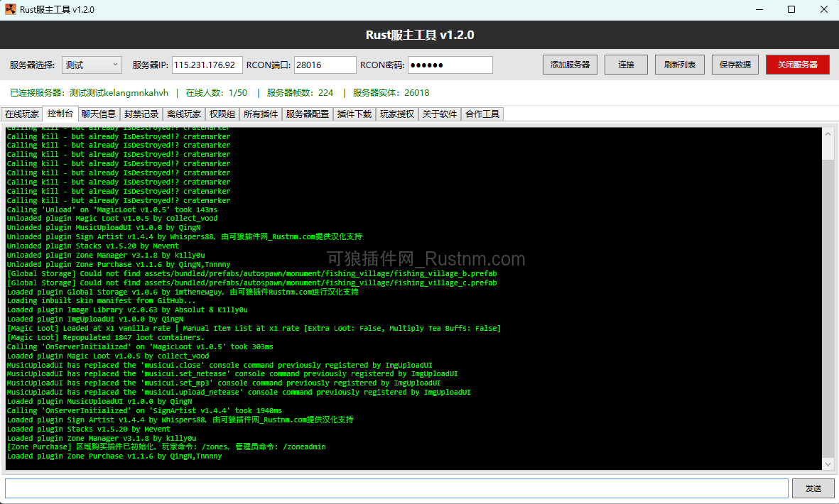Switch to the 权限组 (Permission Groups) tab

pyautogui.click(x=223, y=114)
